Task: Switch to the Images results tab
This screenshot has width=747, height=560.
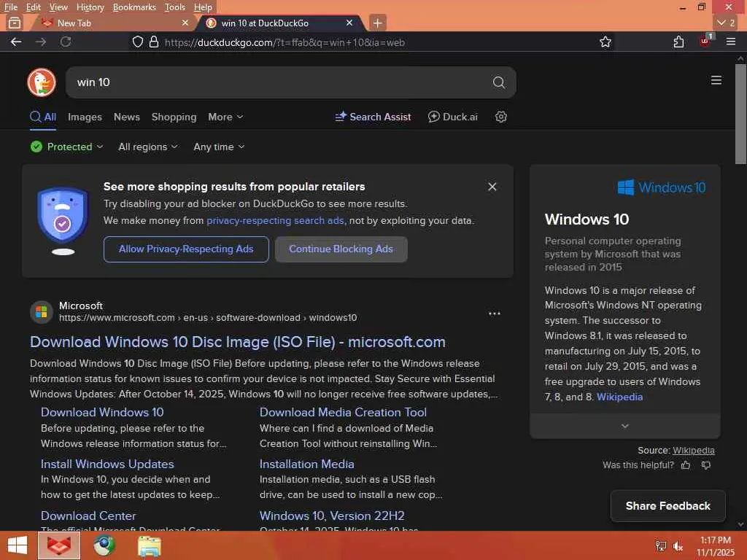Action: tap(85, 117)
